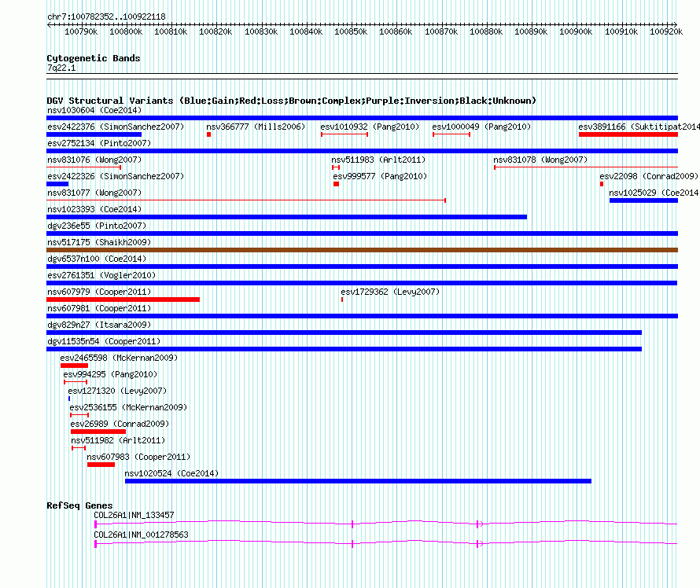Select the brown nsv517175 complex variant bar
The image size is (700, 588).
(x=362, y=250)
